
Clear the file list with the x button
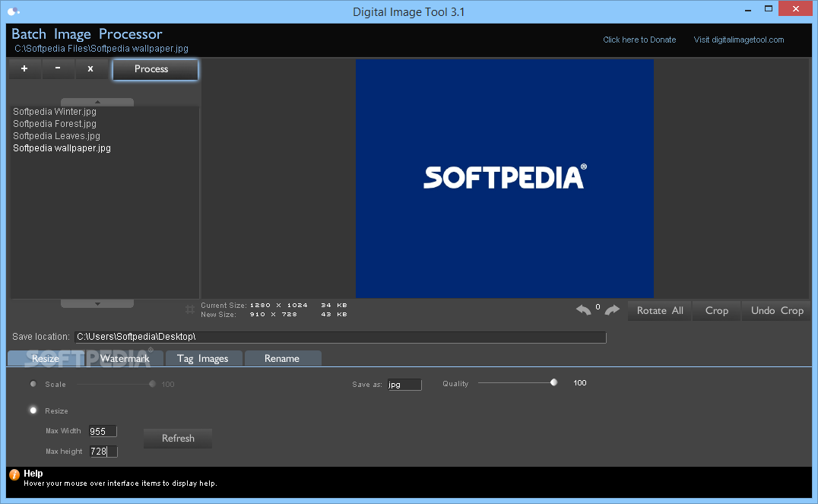[x=90, y=69]
